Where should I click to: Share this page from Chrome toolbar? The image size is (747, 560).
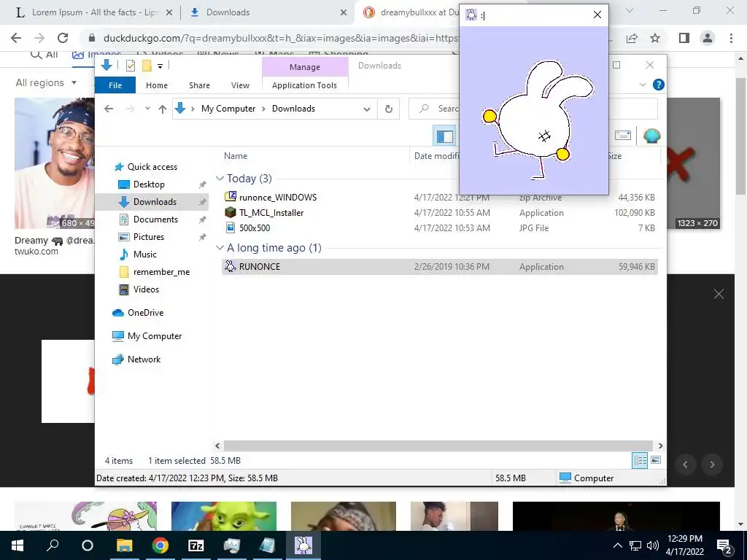632,38
